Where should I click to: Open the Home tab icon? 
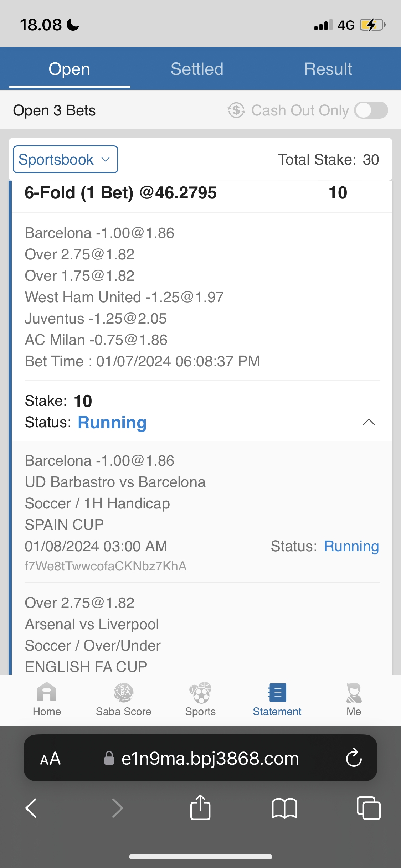(x=47, y=693)
